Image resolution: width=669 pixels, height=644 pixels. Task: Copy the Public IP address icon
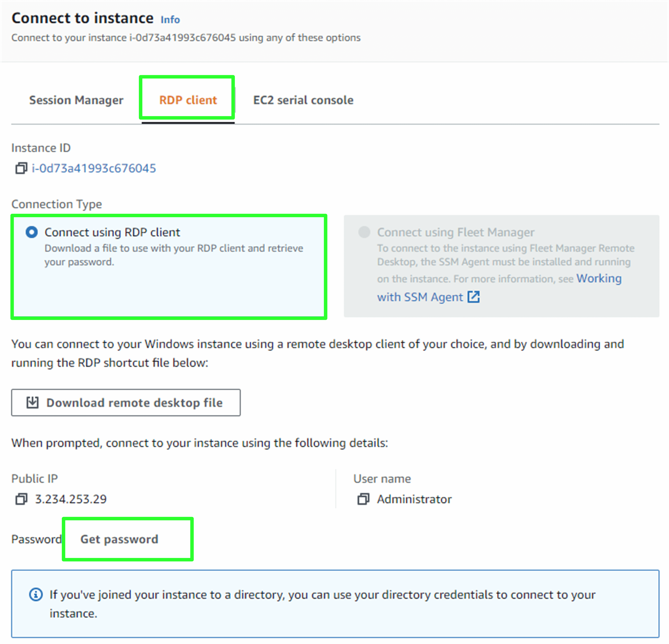click(21, 499)
